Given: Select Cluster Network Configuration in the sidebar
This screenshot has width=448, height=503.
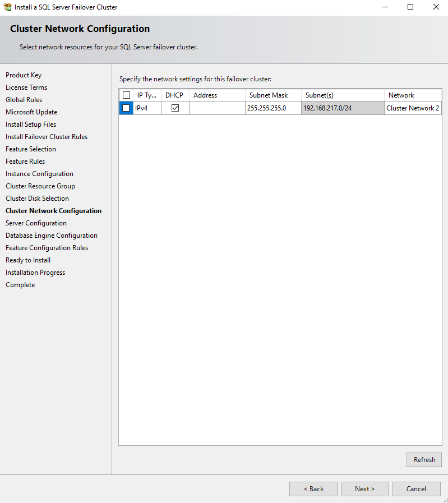Looking at the screenshot, I should (x=54, y=211).
